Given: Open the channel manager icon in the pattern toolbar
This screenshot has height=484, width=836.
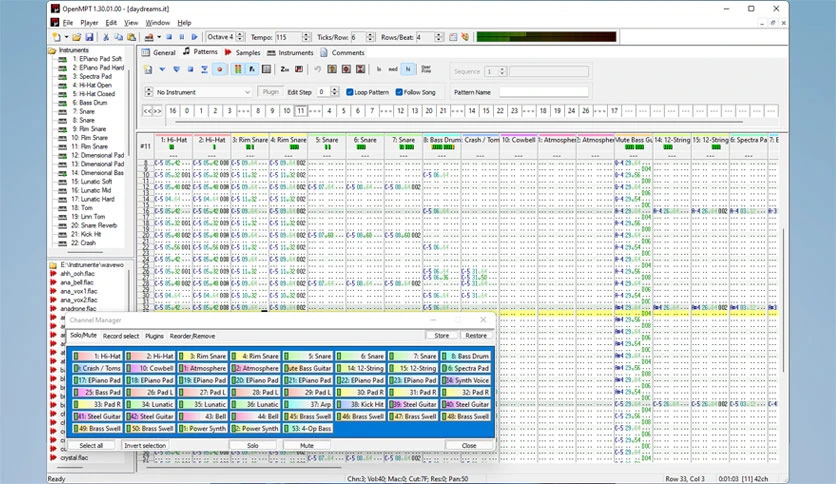Looking at the screenshot, I should (x=266, y=69).
